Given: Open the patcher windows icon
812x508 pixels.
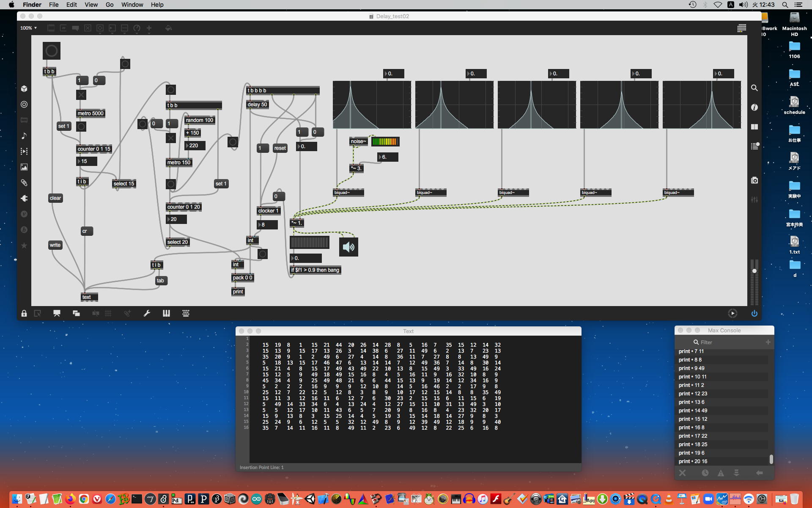Looking at the screenshot, I should click(x=76, y=313).
